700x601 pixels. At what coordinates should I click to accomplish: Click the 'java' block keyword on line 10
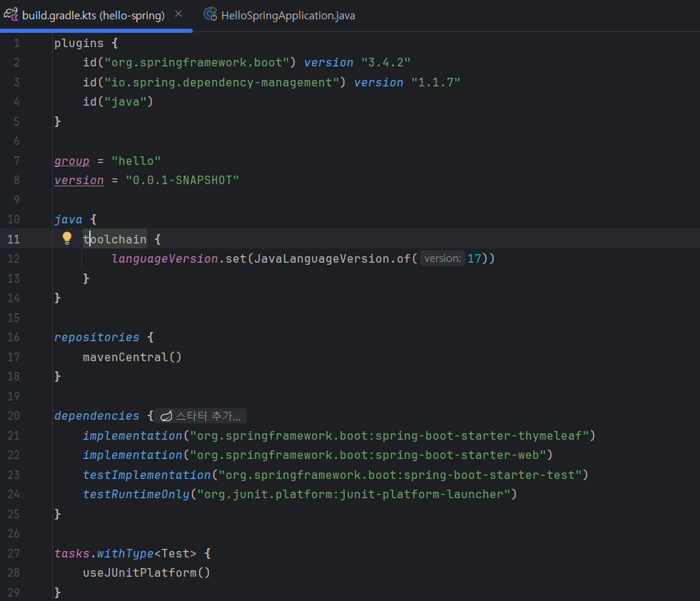coord(69,220)
